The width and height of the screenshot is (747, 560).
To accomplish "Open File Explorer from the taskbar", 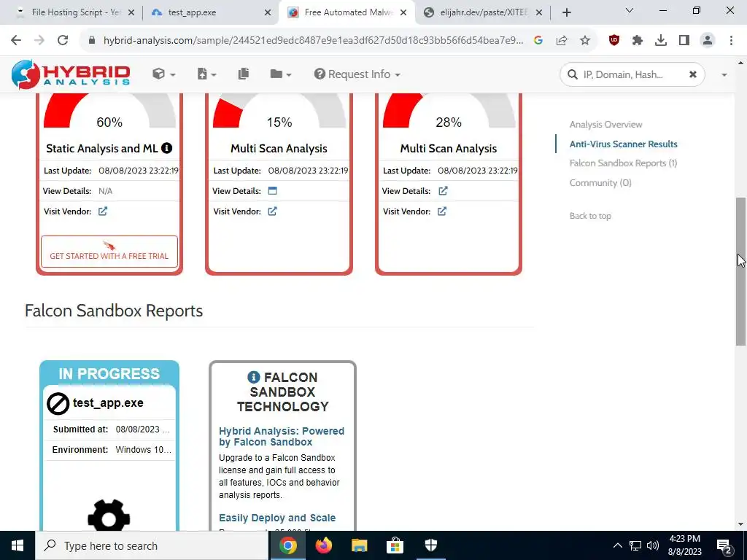I will (359, 545).
